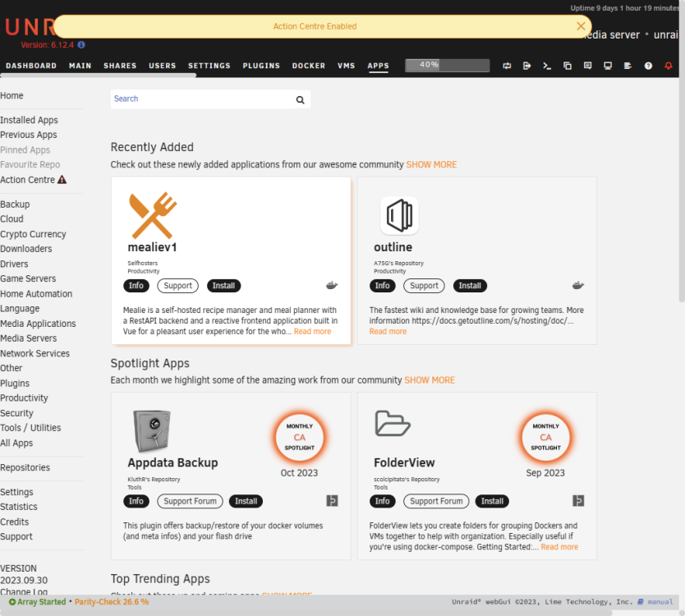This screenshot has height=616, width=685.
Task: Click Read more on FolderView description
Action: click(x=559, y=547)
